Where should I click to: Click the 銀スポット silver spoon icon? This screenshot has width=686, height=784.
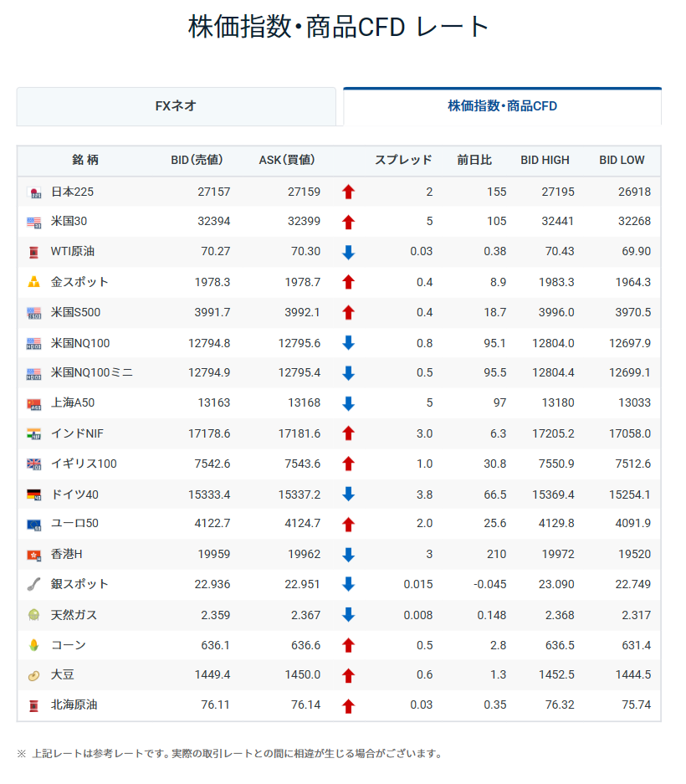(x=34, y=584)
